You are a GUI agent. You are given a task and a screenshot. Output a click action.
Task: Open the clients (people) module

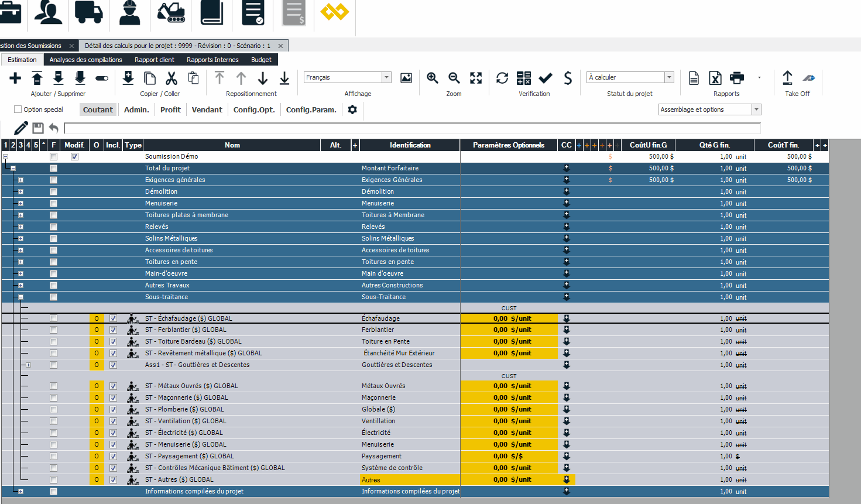[48, 12]
